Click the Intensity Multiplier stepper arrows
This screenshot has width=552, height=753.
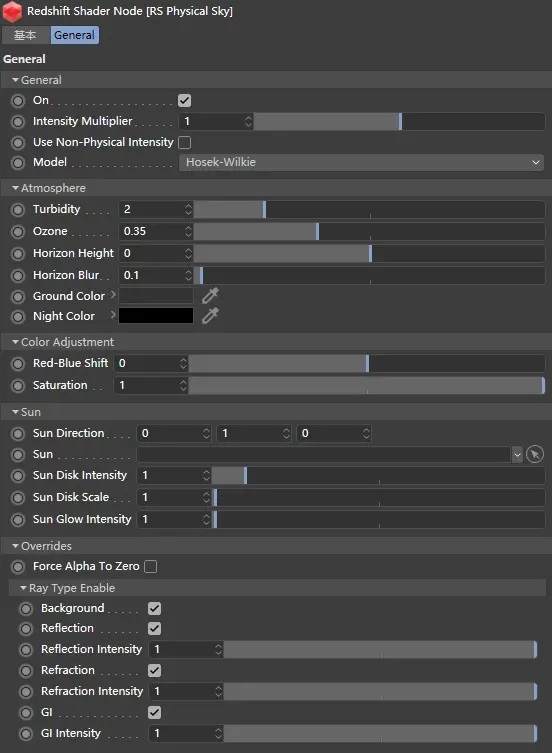248,121
